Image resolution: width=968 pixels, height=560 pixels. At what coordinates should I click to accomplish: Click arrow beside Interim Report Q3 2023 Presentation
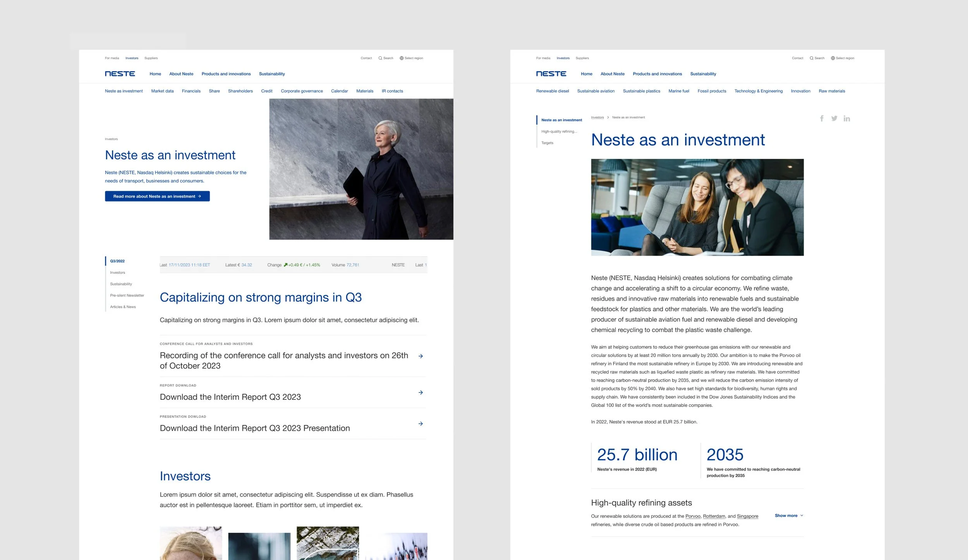tap(420, 424)
